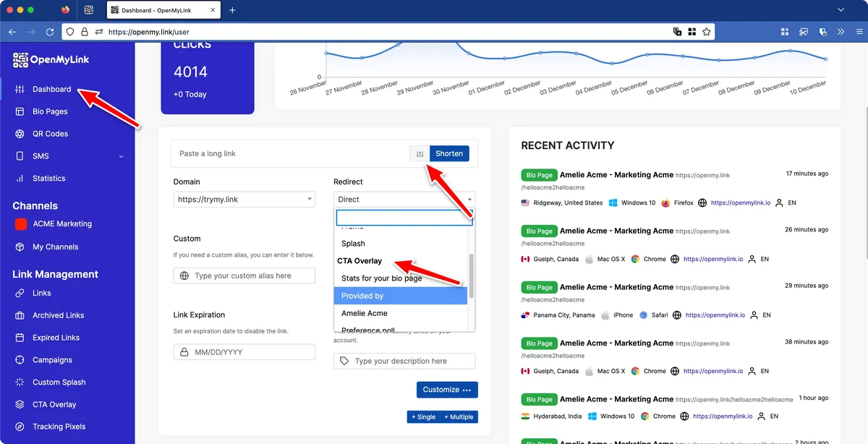Click the OpenMyLink logo
The image size is (868, 444).
coord(51,60)
